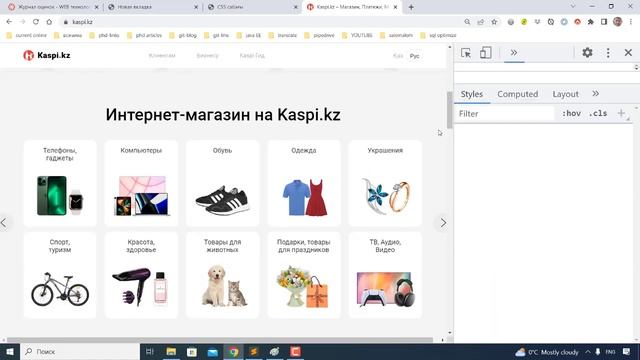This screenshot has width=640, height=360.
Task: Open the sql optimize bookmarks folder
Action: pos(438,36)
